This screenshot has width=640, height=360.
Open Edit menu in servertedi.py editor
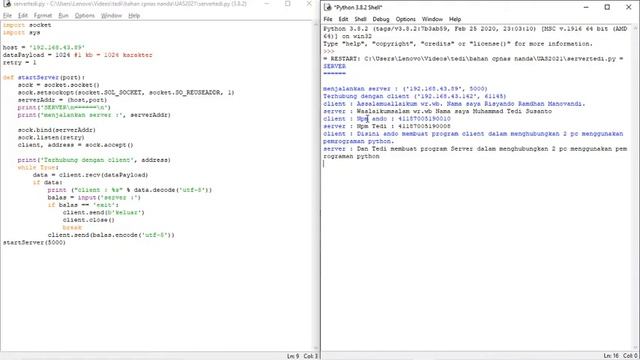point(23,16)
